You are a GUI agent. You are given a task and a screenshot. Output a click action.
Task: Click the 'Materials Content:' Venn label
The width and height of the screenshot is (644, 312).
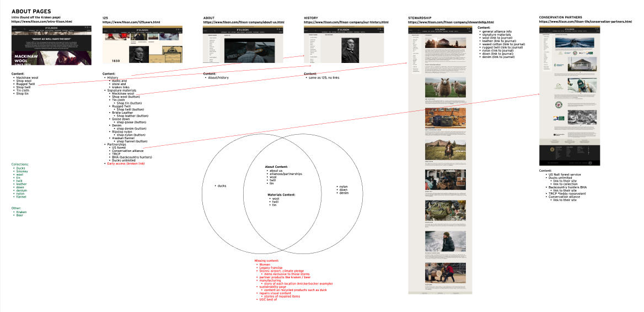coord(281,195)
